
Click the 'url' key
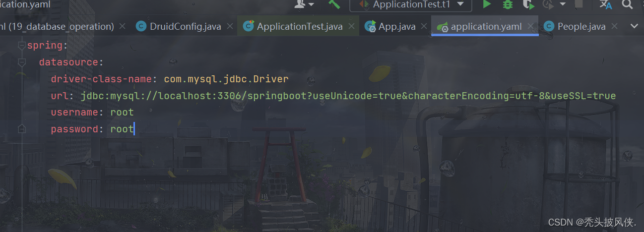pyautogui.click(x=60, y=96)
